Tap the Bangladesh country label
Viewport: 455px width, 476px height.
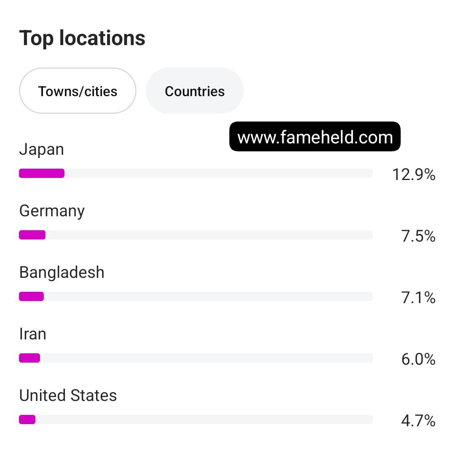click(62, 272)
